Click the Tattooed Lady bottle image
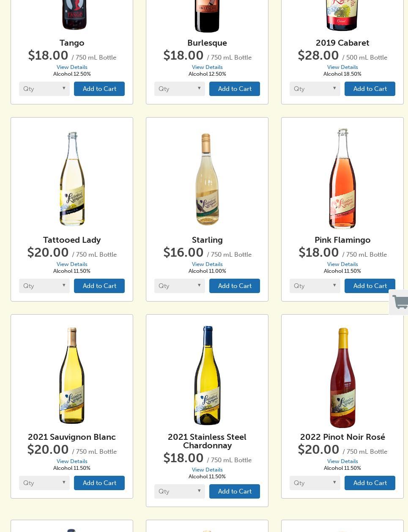This screenshot has height=532, width=408. coord(72,179)
